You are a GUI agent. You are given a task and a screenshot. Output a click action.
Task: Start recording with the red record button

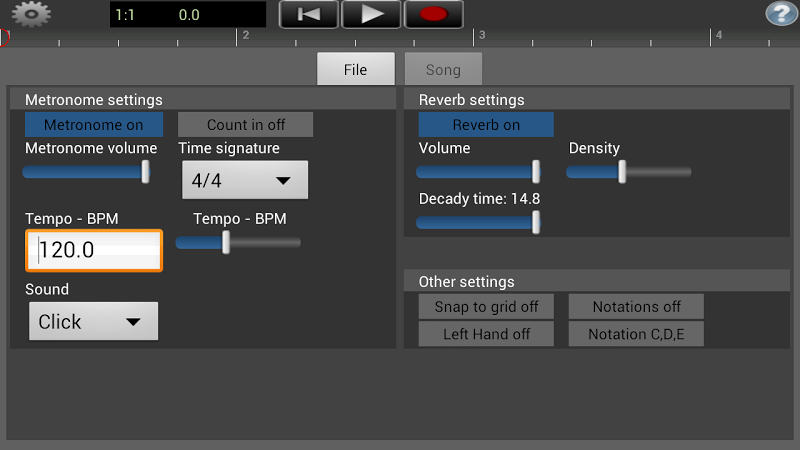pos(433,14)
